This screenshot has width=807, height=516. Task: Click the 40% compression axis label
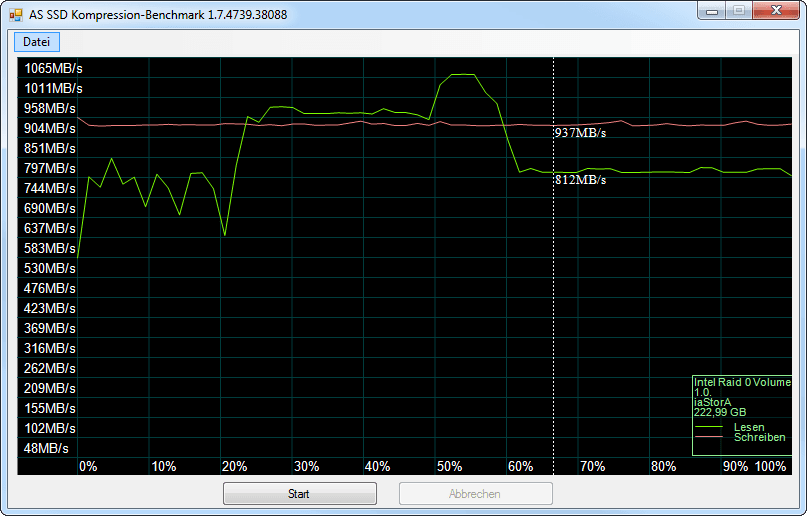coord(377,467)
